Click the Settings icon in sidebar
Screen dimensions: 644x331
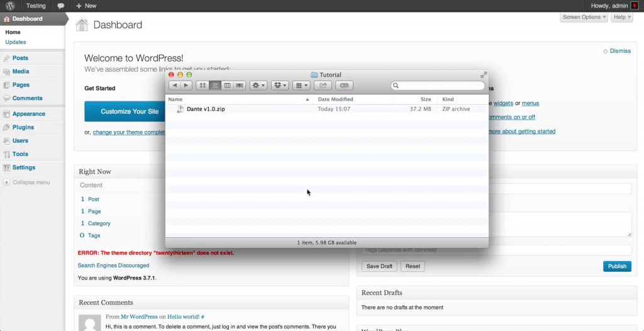[x=6, y=168]
